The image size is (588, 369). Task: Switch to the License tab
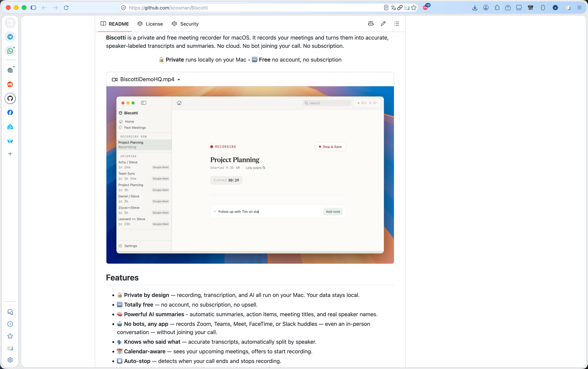150,24
